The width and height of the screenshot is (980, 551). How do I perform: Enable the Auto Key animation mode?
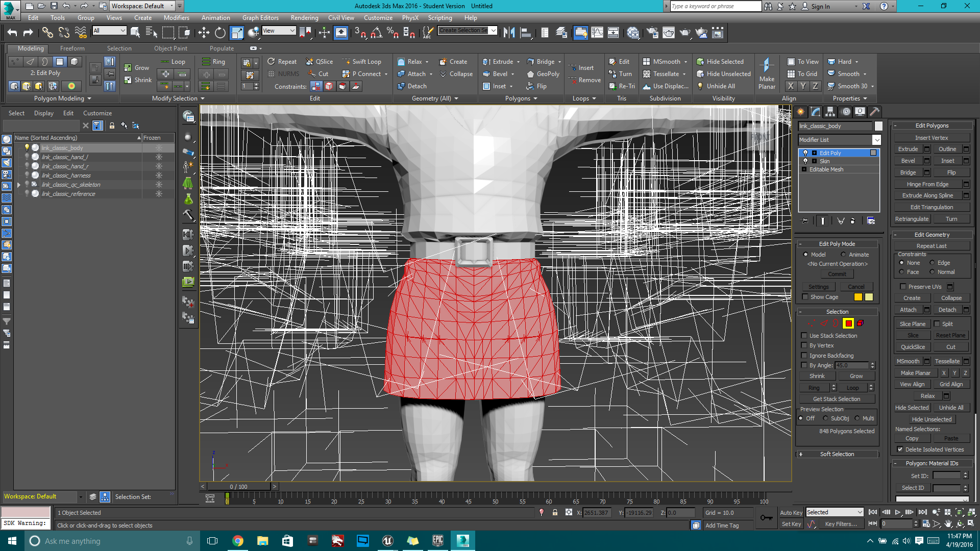click(x=791, y=512)
